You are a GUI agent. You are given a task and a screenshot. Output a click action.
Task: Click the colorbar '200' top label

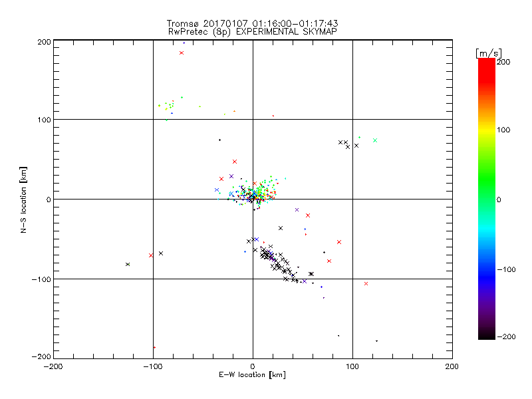tap(503, 62)
